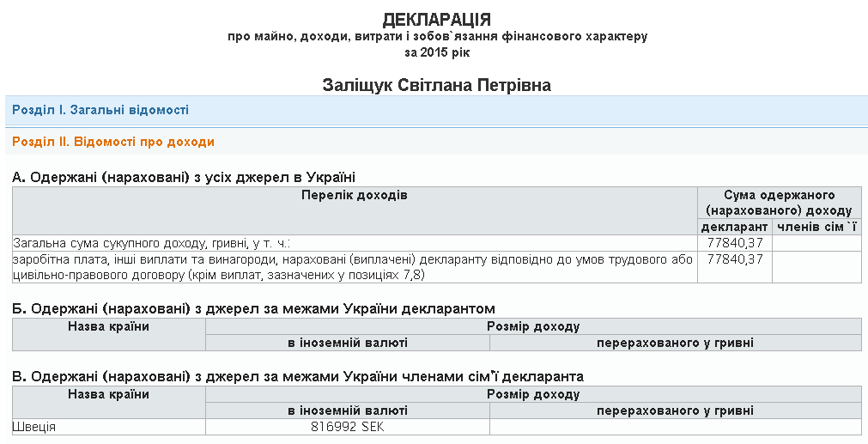Click the Загальна сума сукупного доходу row

tap(157, 243)
